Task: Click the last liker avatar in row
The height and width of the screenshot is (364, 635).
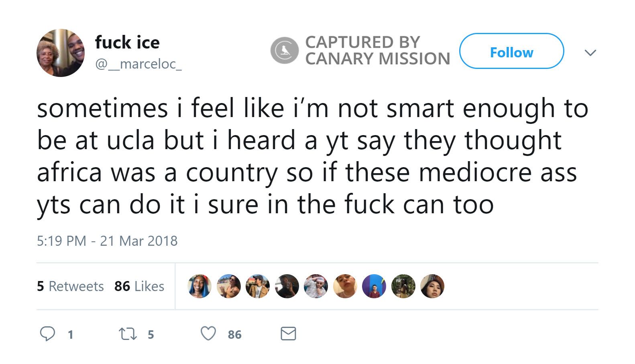Action: (432, 286)
